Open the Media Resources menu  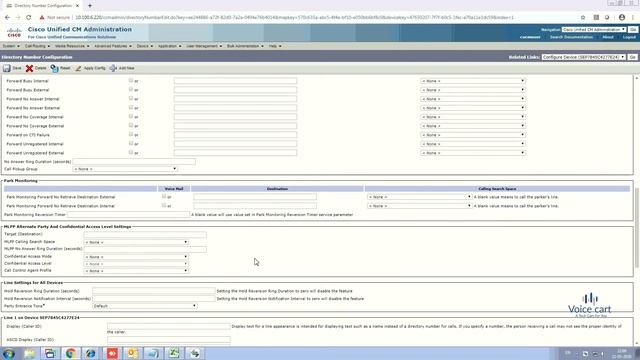[72, 46]
